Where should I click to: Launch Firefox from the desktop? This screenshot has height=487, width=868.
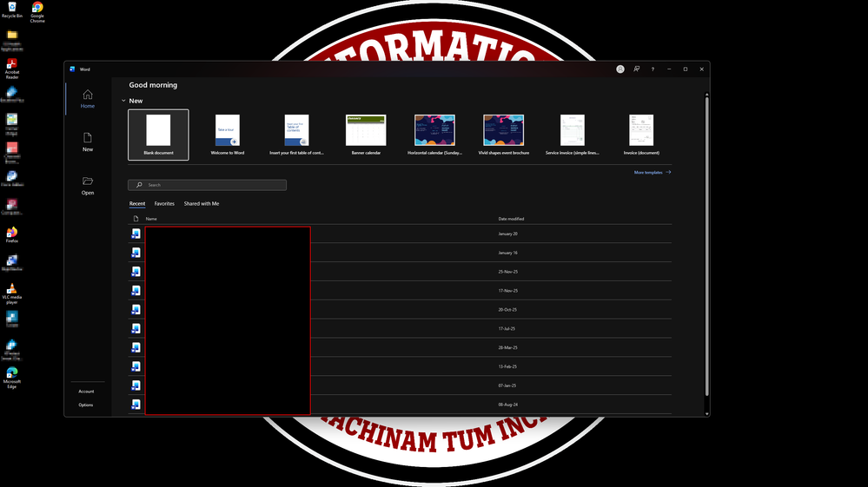pyautogui.click(x=11, y=234)
